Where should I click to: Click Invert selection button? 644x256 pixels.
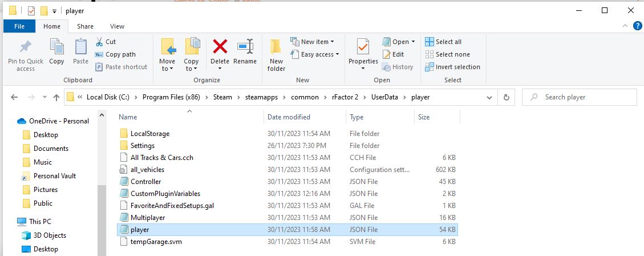pyautogui.click(x=452, y=67)
